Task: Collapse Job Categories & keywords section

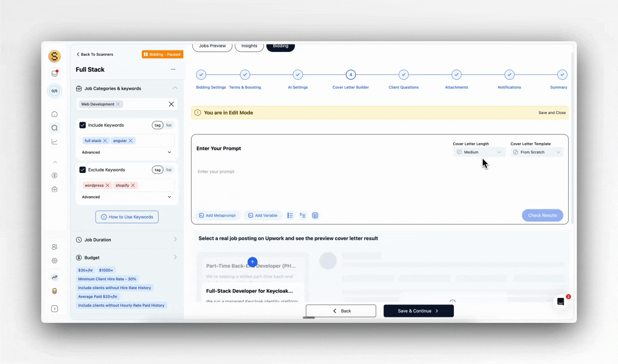Action: tap(175, 88)
